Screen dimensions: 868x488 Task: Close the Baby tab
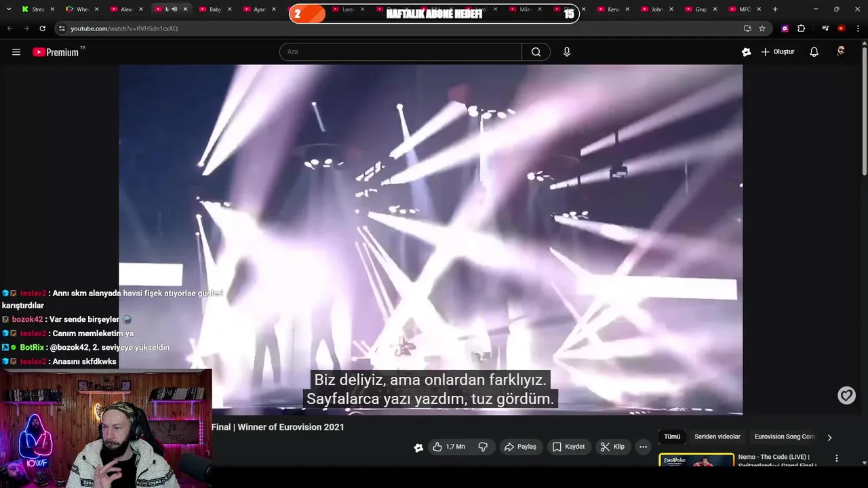pyautogui.click(x=229, y=9)
